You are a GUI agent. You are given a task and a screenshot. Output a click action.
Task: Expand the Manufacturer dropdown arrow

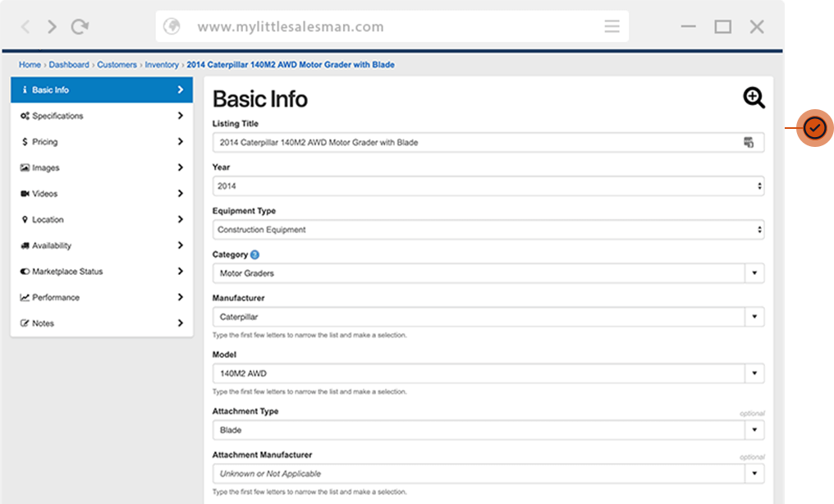pyautogui.click(x=754, y=317)
